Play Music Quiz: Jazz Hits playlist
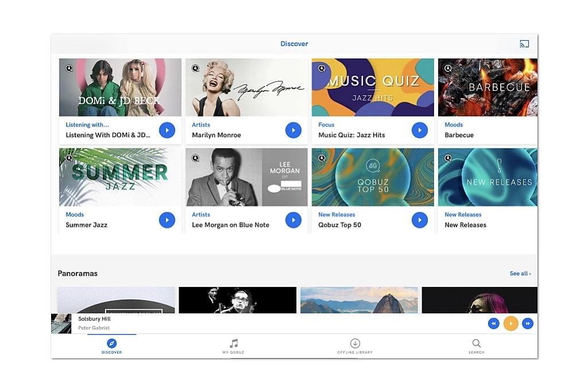This screenshot has width=588, height=392. (x=420, y=130)
